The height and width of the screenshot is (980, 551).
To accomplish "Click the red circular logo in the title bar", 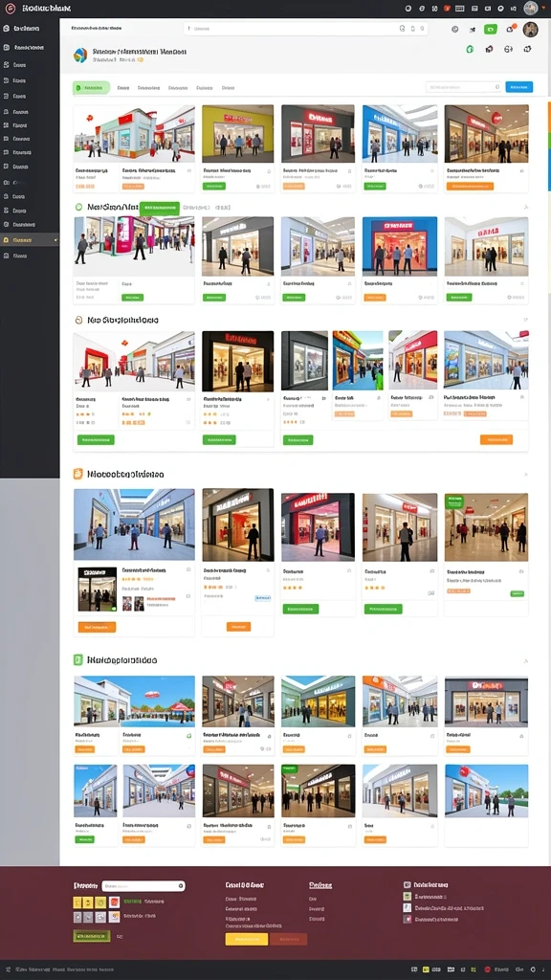I will (x=10, y=8).
